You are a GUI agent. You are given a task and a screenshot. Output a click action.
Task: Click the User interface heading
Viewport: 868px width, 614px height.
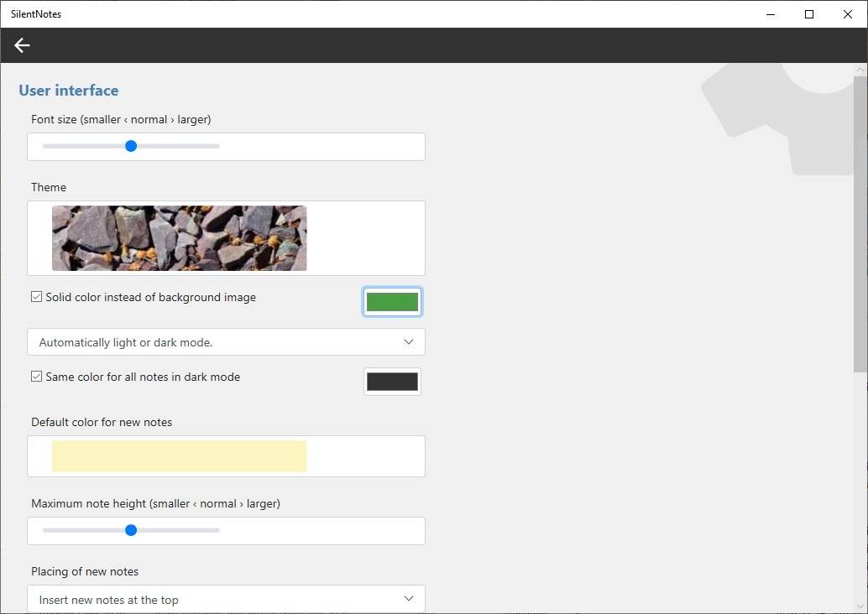coord(69,90)
